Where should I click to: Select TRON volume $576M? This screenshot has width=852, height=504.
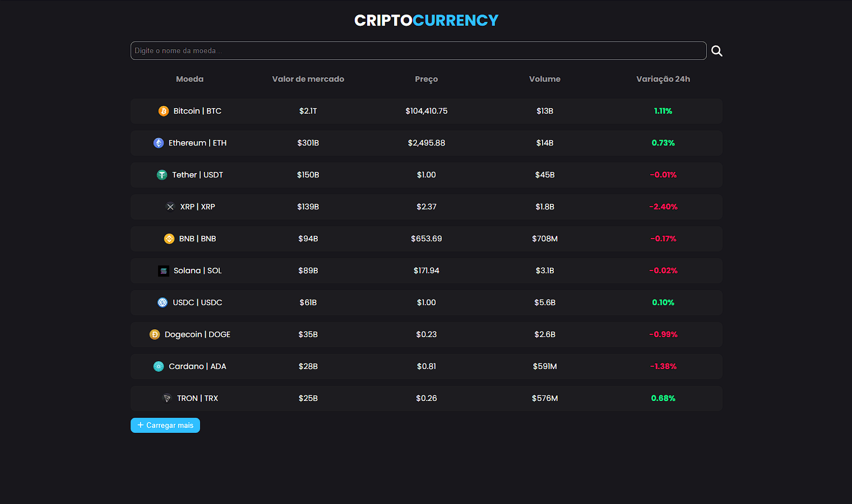545,398
